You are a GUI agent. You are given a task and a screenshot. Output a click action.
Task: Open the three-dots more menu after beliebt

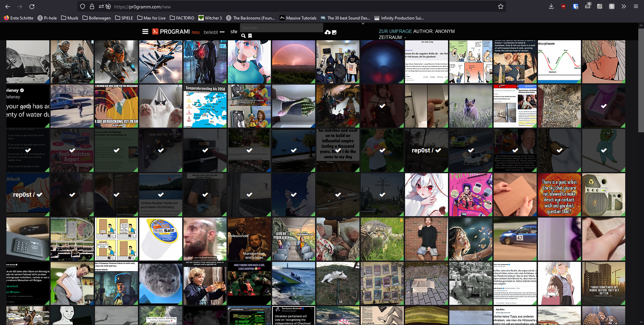(222, 32)
